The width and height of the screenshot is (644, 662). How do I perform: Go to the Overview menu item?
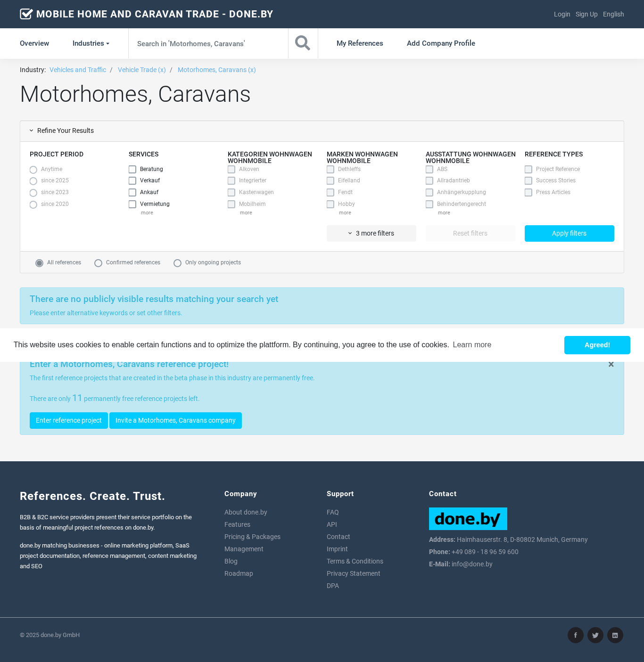(34, 43)
